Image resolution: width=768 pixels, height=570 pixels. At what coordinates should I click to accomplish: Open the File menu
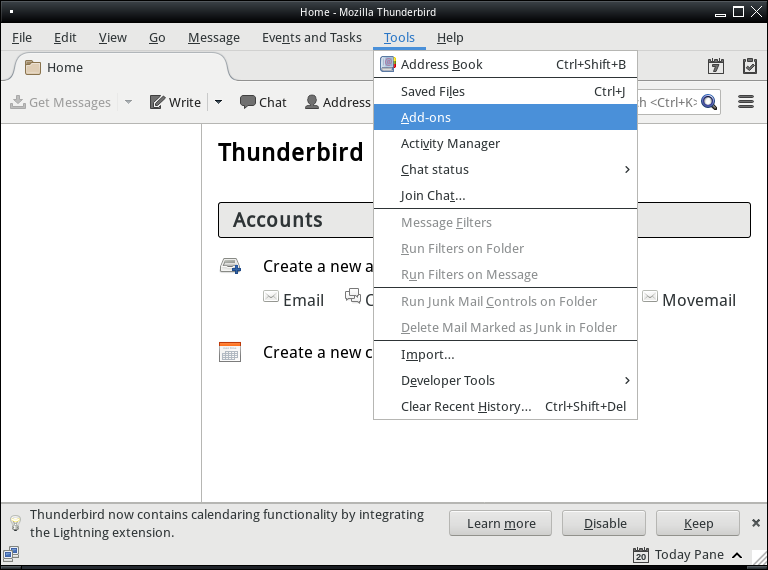22,38
